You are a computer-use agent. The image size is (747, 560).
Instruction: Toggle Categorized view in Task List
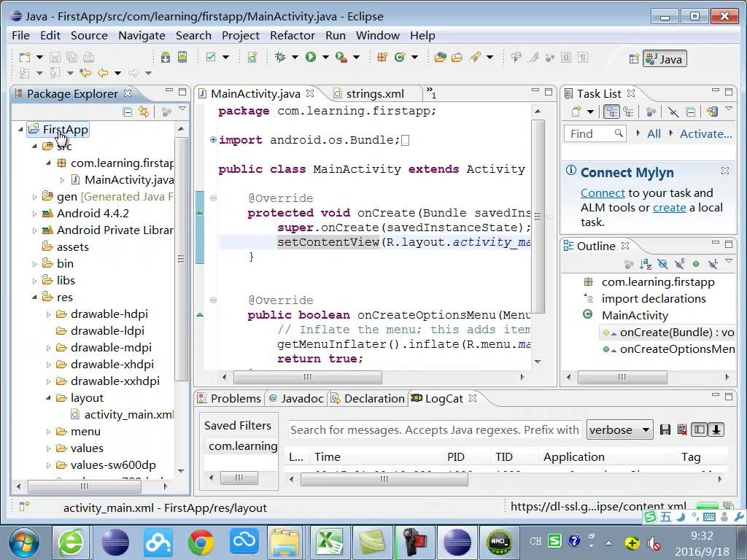pos(611,112)
